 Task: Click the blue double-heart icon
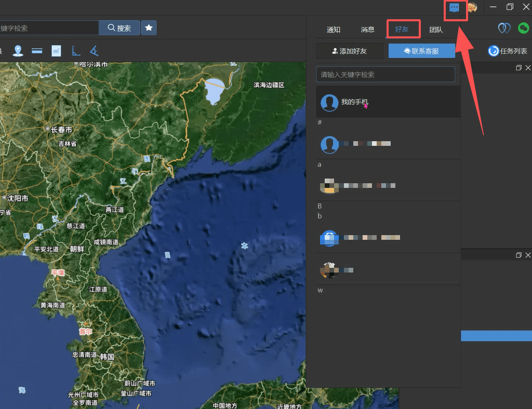(x=504, y=28)
